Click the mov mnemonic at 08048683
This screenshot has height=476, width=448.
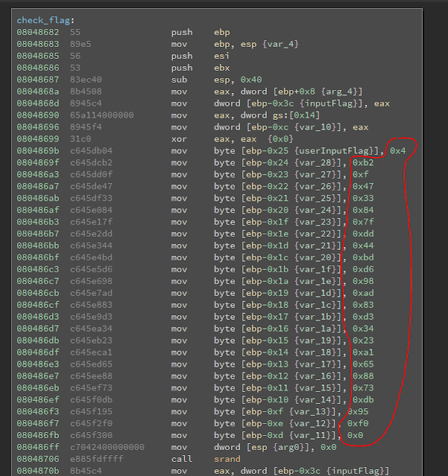[x=179, y=44]
